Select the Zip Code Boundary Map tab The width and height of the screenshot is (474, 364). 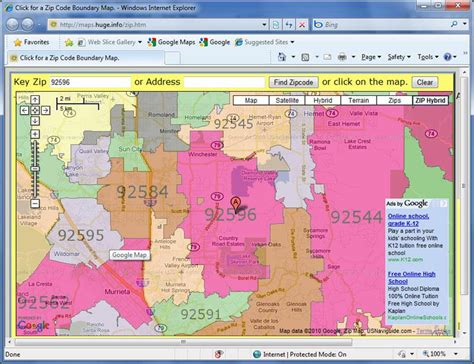[x=86, y=58]
